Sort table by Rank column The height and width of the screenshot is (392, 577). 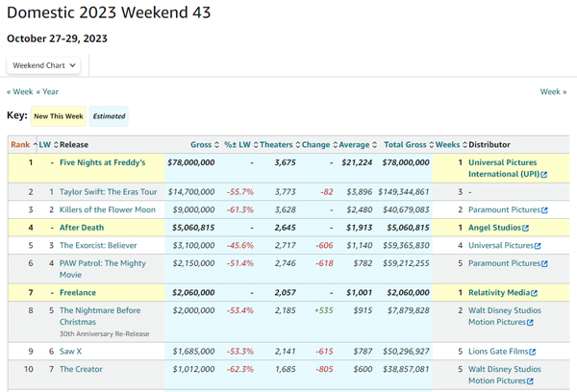[x=24, y=144]
